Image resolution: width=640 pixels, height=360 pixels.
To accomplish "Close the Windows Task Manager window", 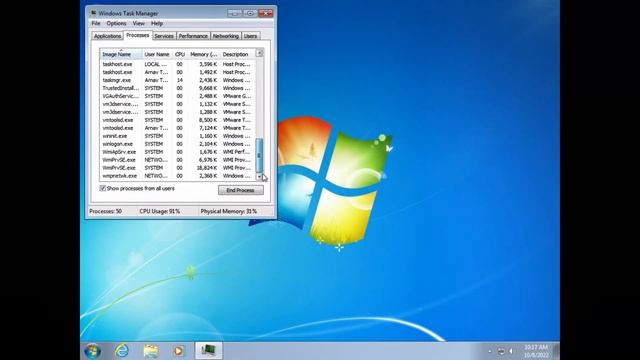I will coord(266,13).
